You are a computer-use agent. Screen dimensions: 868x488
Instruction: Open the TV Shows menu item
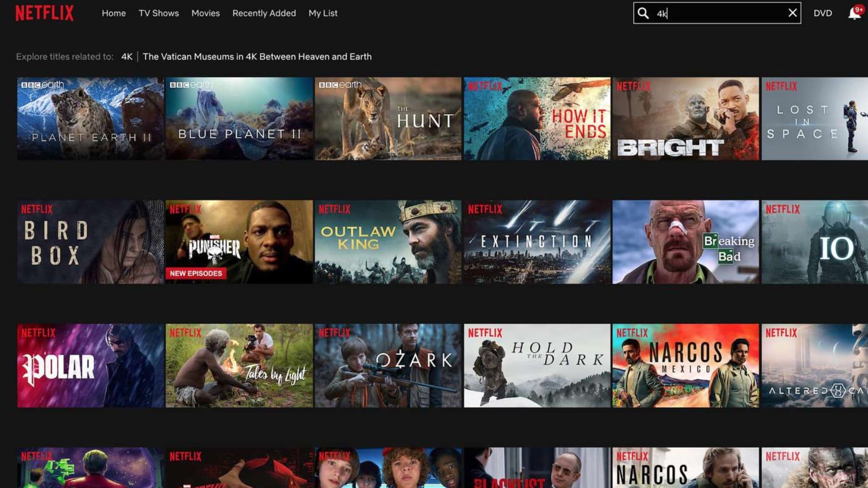[158, 13]
